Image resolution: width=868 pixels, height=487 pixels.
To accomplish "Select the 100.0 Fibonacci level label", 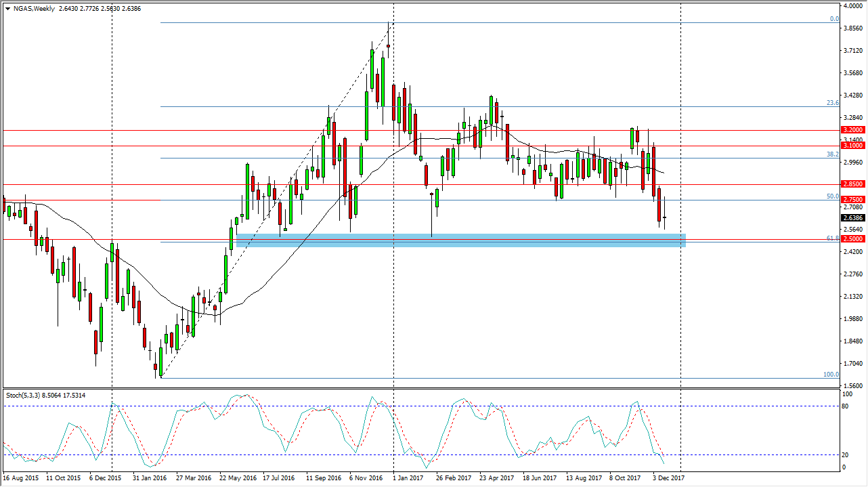I will coord(831,375).
